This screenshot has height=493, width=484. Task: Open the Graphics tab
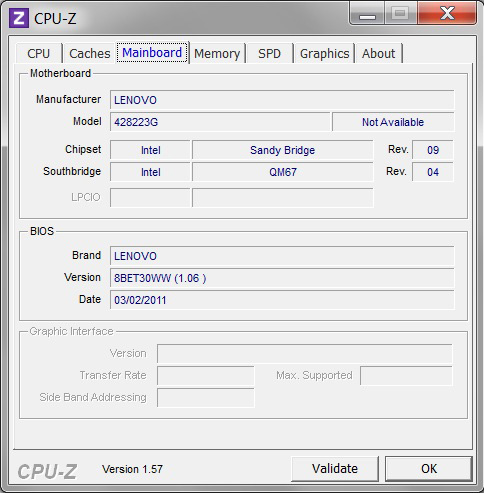pos(324,53)
